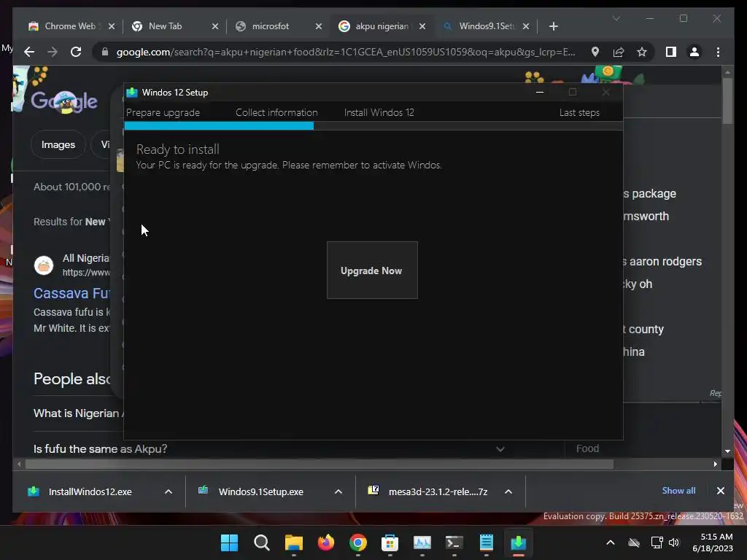747x560 pixels.
Task: Click the Upgrade Now button
Action: (x=372, y=270)
